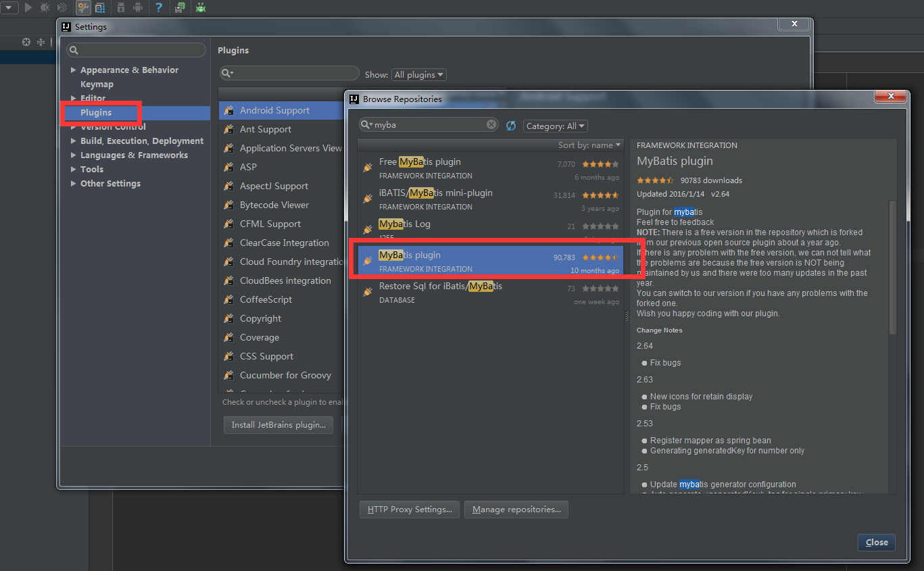Click the plug icon beside Mybatis Log

(x=368, y=230)
